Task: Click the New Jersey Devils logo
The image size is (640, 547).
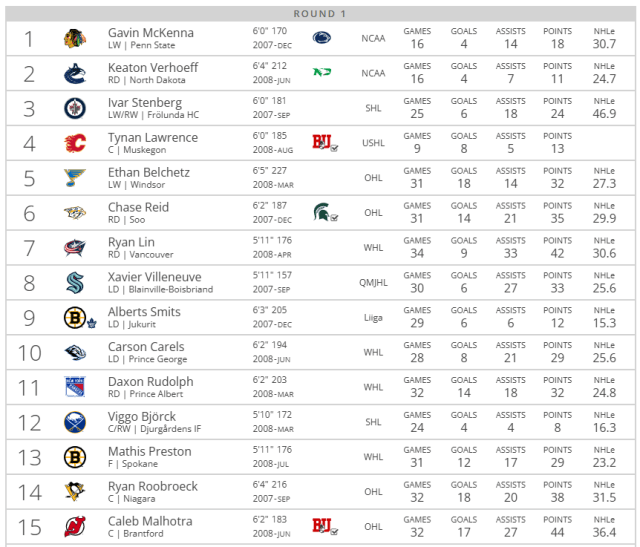Action: (75, 527)
